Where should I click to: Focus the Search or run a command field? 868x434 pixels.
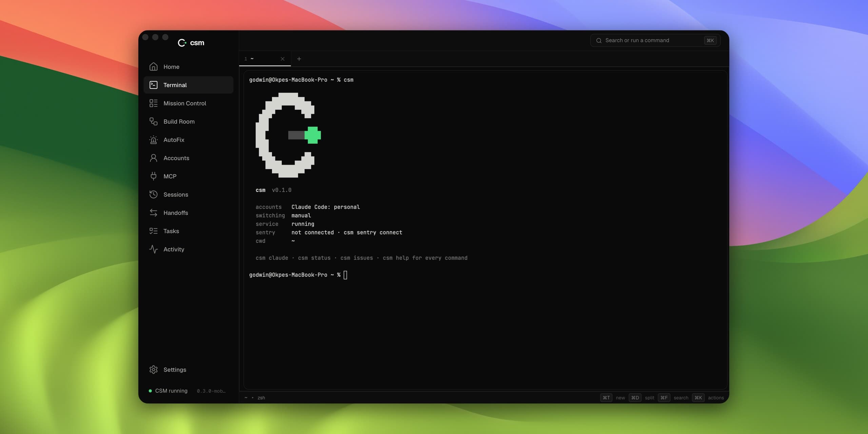pyautogui.click(x=655, y=40)
